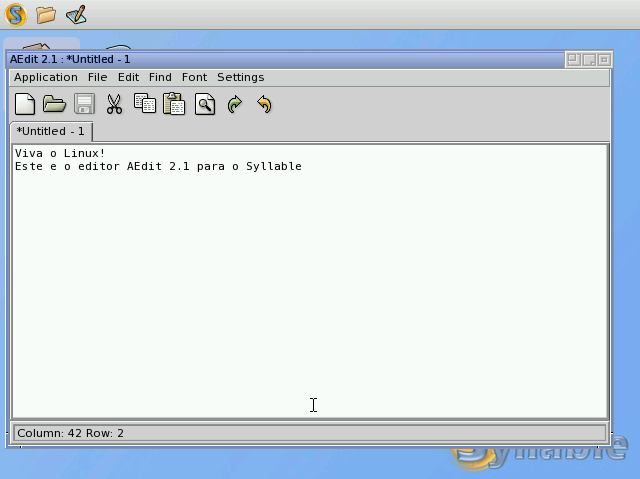Click the Save floppy disk icon

(x=84, y=104)
